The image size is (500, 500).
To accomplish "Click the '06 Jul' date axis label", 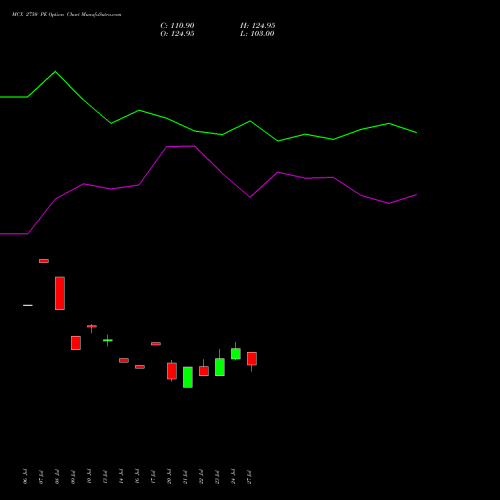I will 25,477.
